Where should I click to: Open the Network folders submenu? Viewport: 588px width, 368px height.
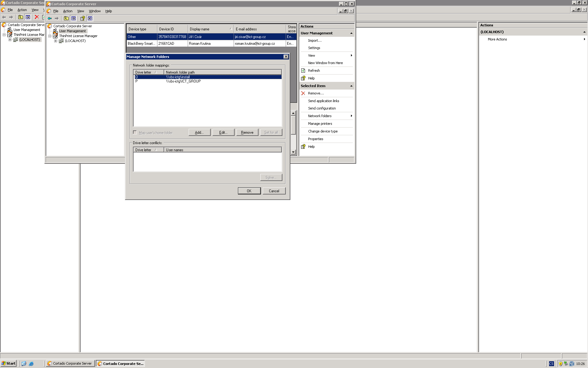click(320, 116)
